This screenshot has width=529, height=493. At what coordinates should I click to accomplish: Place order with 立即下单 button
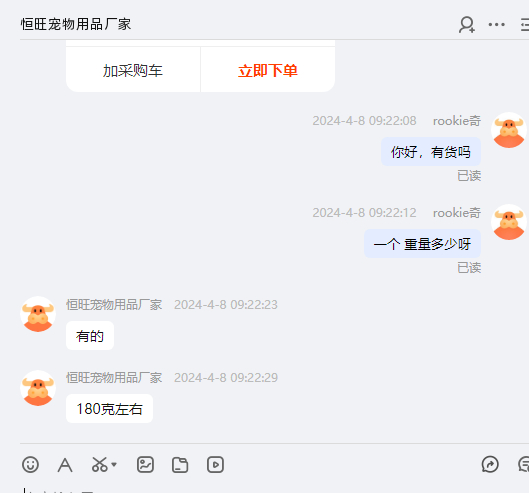pos(268,70)
